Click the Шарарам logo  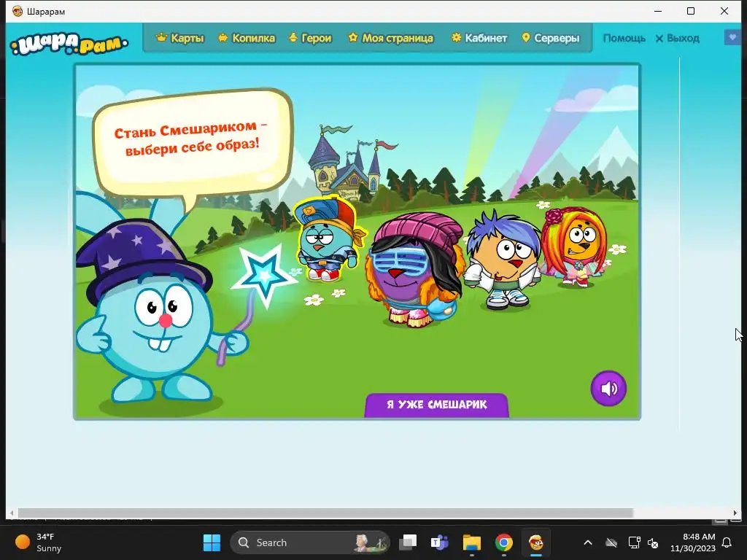pyautogui.click(x=69, y=44)
